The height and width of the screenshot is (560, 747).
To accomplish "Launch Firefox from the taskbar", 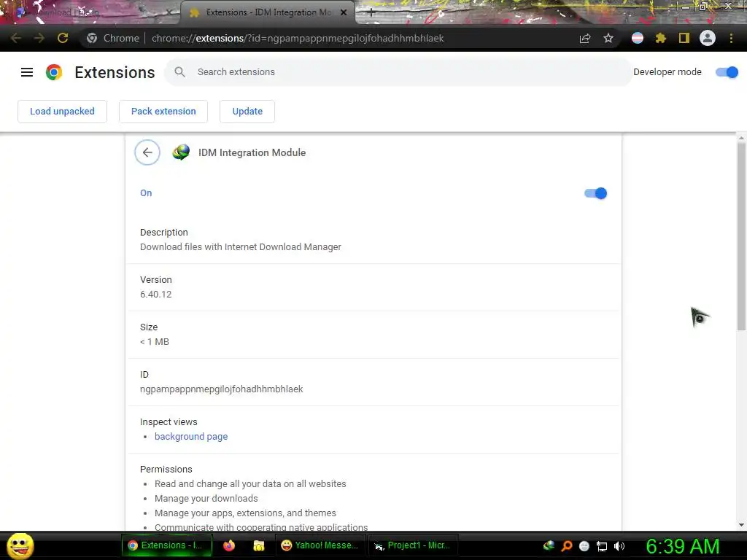I will click(x=229, y=545).
